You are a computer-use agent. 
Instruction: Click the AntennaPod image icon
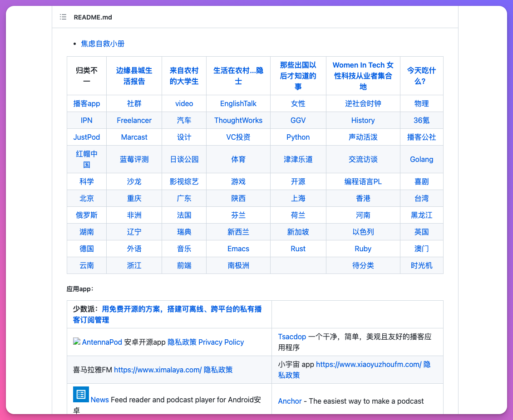coord(77,342)
